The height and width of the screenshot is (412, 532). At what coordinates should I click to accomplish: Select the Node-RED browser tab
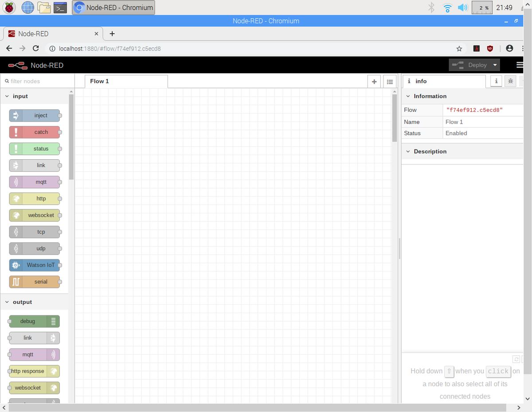tap(53, 34)
